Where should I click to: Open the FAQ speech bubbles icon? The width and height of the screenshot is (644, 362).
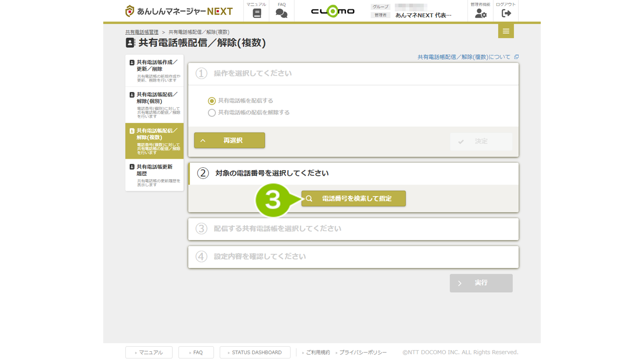pyautogui.click(x=281, y=13)
